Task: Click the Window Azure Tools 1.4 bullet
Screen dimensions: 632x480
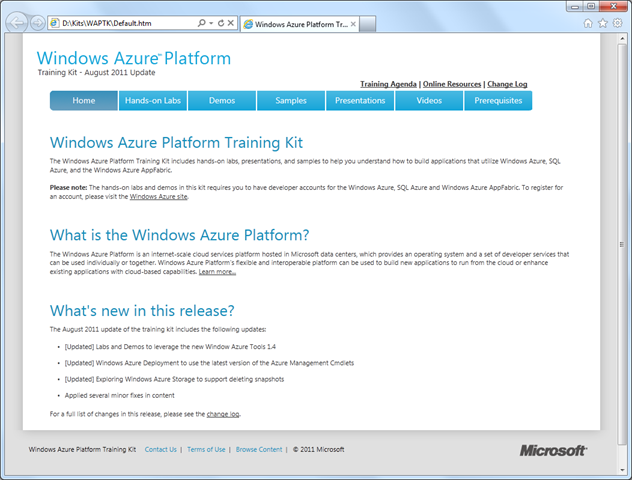Action: tap(170, 347)
